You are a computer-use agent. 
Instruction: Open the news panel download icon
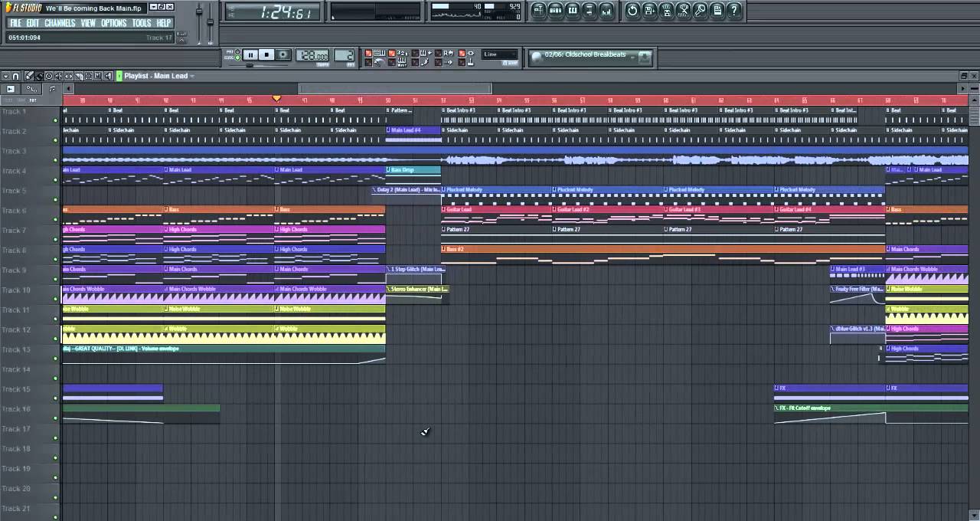[x=645, y=57]
